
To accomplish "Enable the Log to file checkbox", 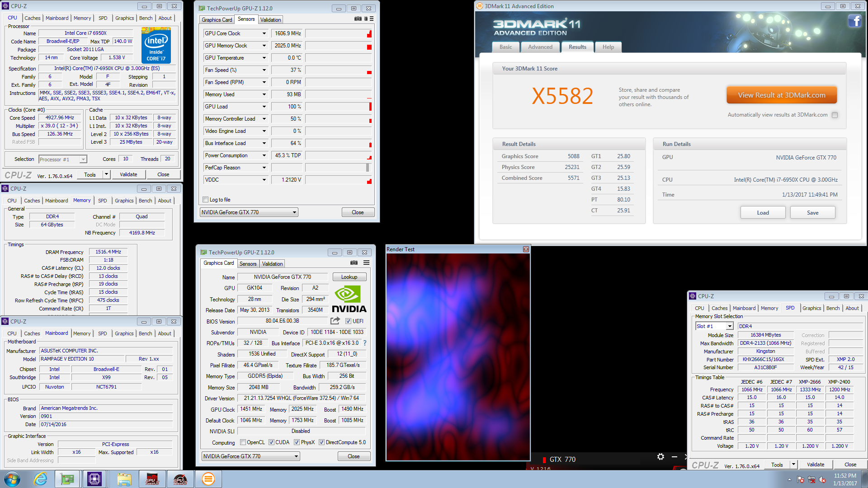I will pos(206,200).
